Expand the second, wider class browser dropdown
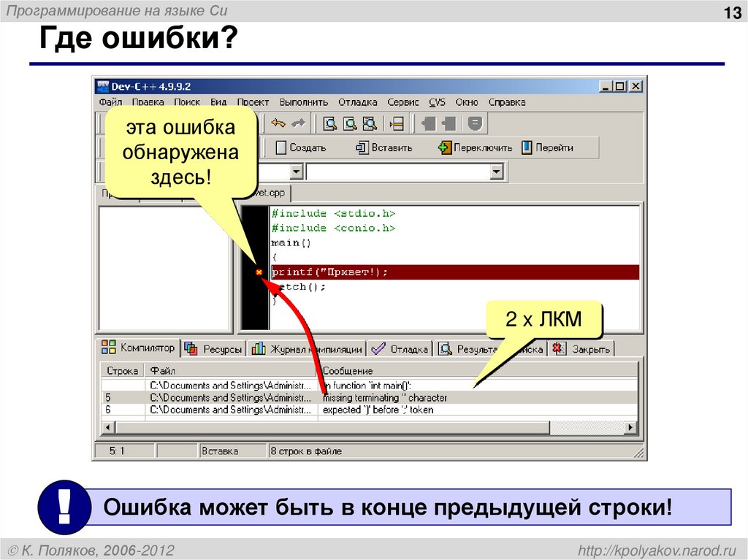 click(497, 172)
